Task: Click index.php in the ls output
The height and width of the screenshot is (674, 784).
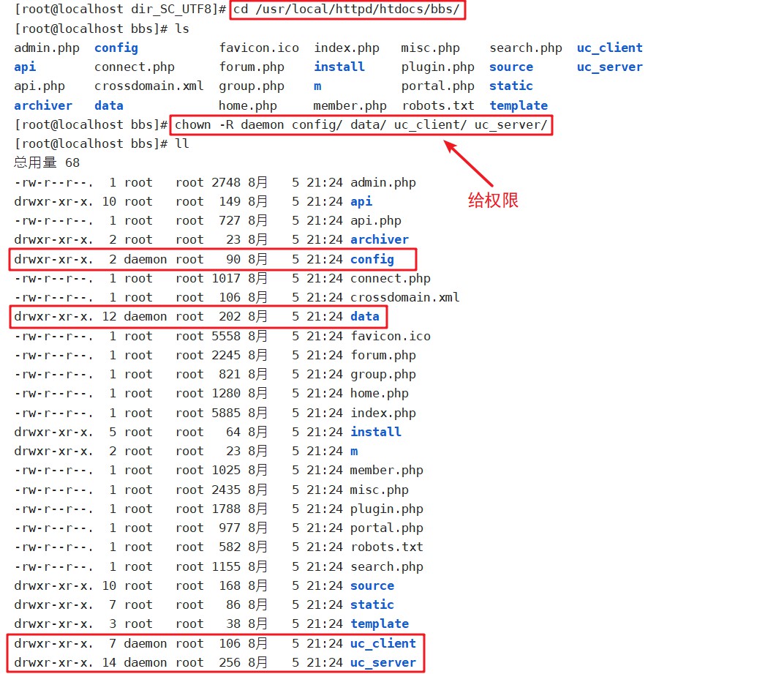Action: [x=347, y=48]
